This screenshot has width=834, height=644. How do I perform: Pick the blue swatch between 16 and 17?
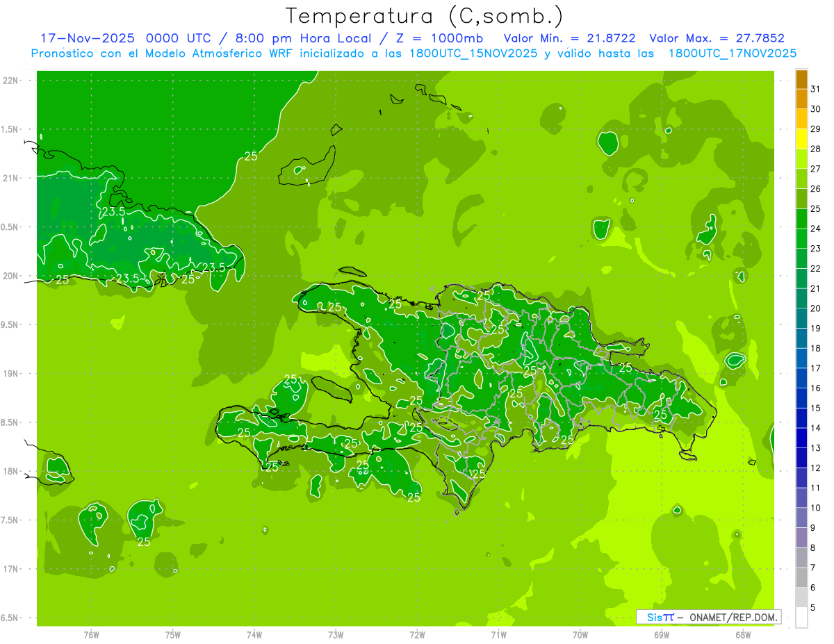click(x=801, y=379)
